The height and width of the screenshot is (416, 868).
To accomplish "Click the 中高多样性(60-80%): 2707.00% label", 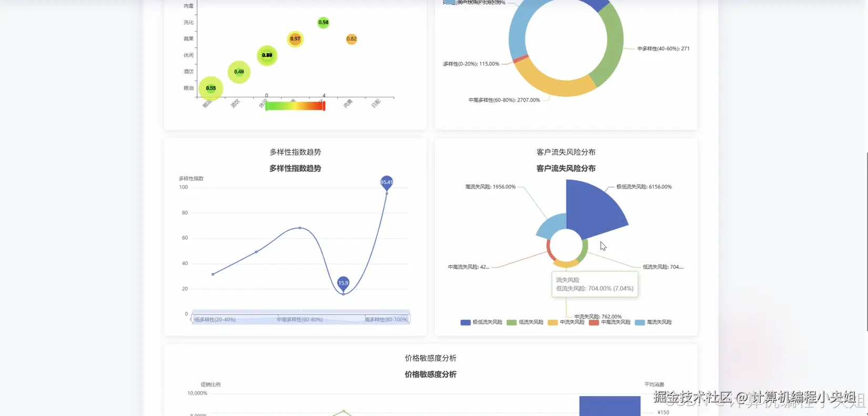I will [x=504, y=100].
